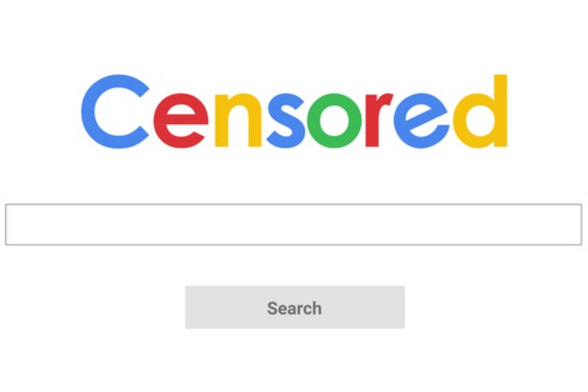Click the red letter e in logo
Viewport: 588px width, 392px height.
tap(180, 120)
